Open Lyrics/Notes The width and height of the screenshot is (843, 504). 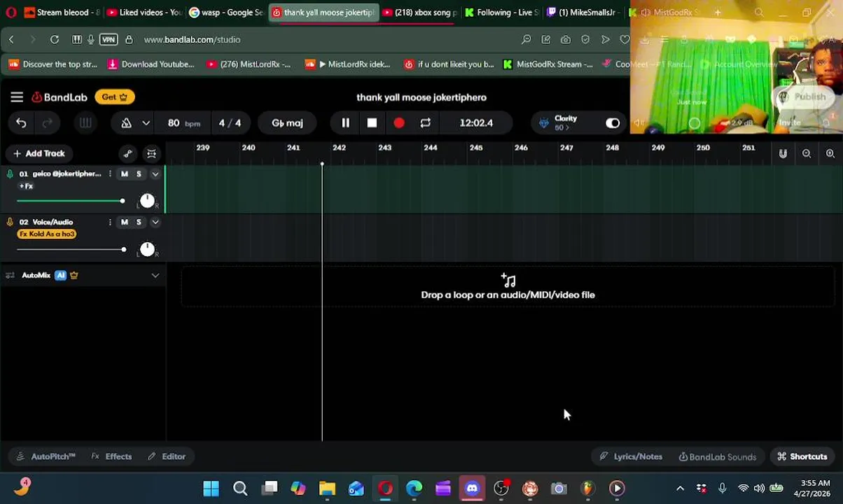pyautogui.click(x=631, y=456)
